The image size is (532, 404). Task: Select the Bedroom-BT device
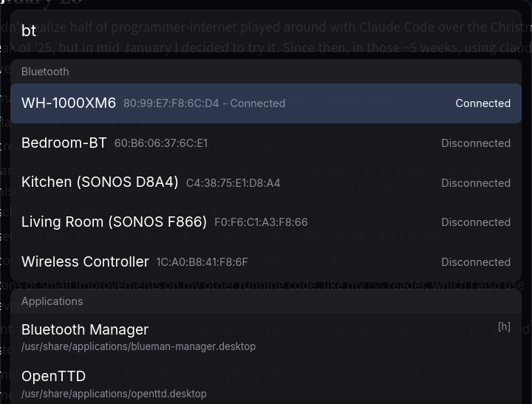pos(64,143)
